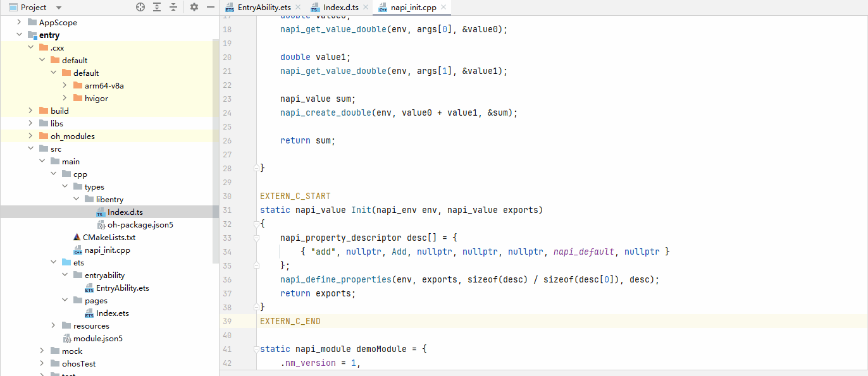
Task: Click the fold marker at line 35
Action: [x=256, y=265]
